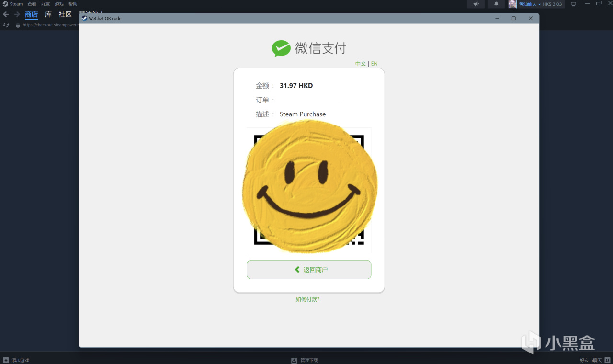The image size is (613, 364).
Task: Switch to the 库 tab
Action: pyautogui.click(x=48, y=14)
